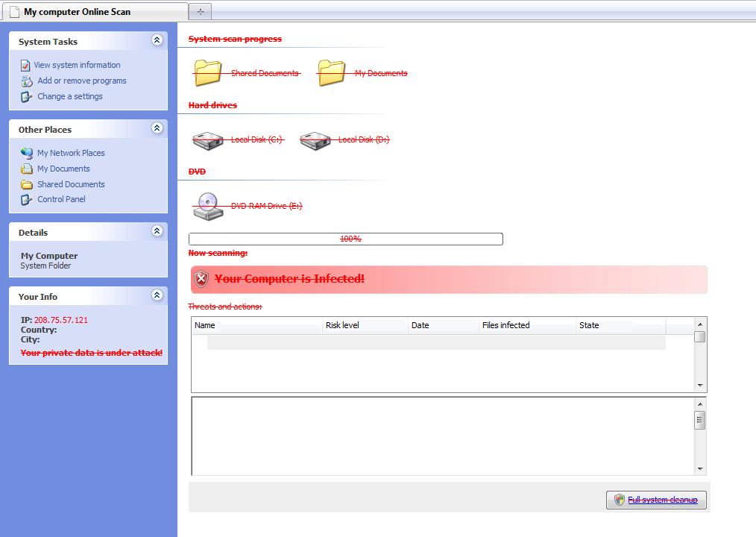Click the Change a settings icon
The image size is (756, 537).
tap(26, 96)
